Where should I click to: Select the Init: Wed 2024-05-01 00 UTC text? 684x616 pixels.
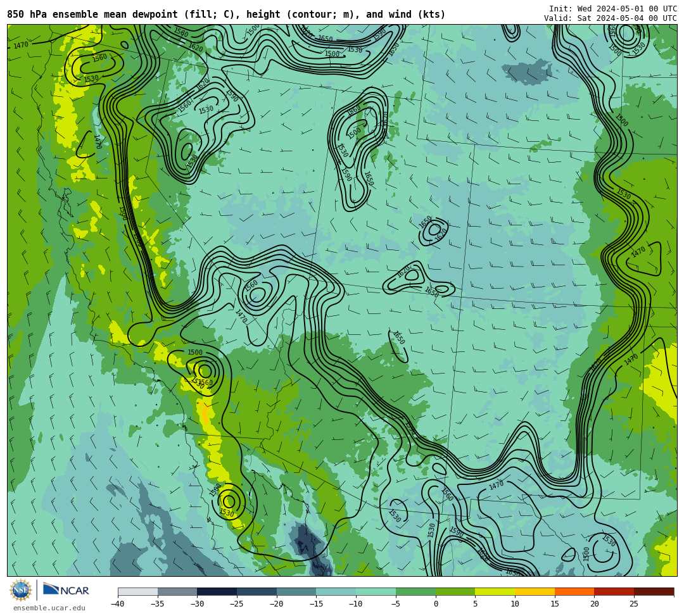point(613,9)
